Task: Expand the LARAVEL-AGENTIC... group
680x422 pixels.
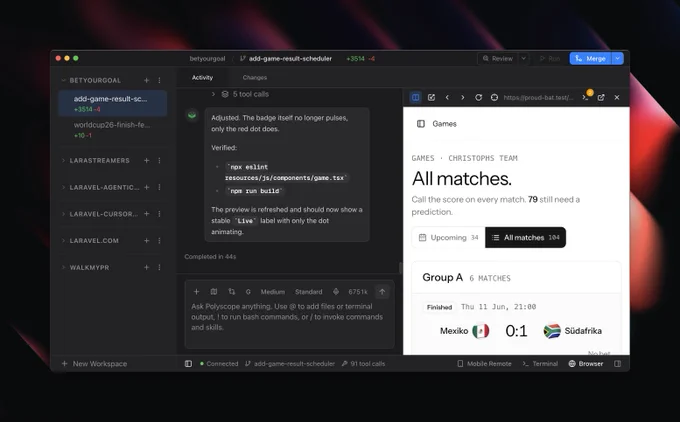Action: click(x=64, y=187)
